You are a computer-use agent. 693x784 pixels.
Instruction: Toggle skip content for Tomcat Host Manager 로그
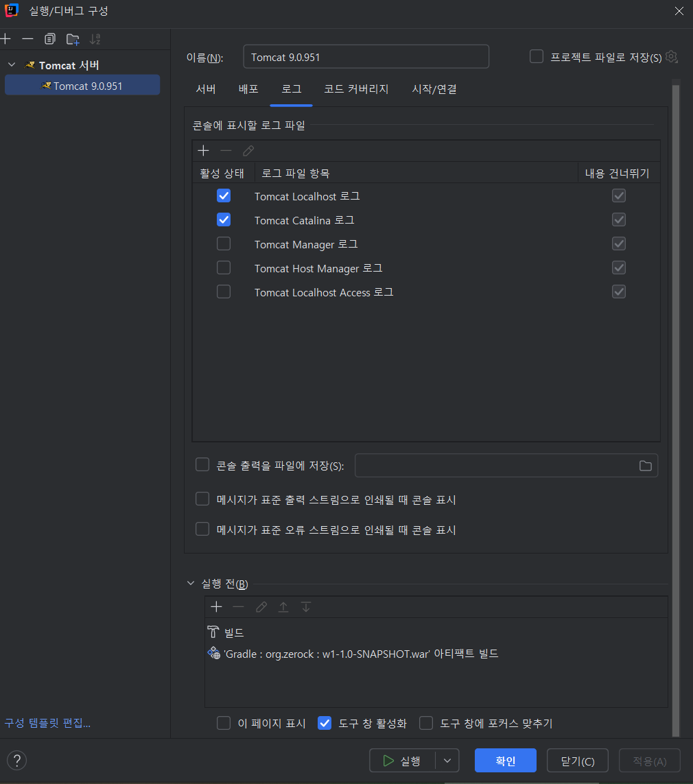[x=619, y=268]
